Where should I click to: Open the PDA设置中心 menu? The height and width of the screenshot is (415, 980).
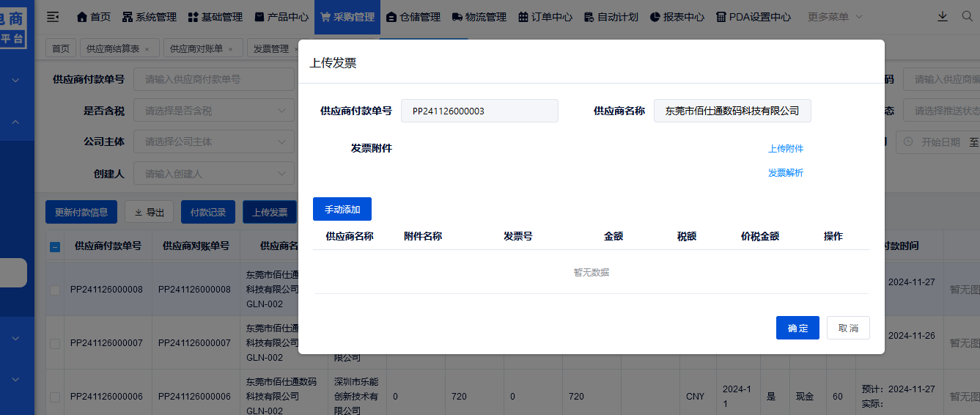[x=754, y=17]
